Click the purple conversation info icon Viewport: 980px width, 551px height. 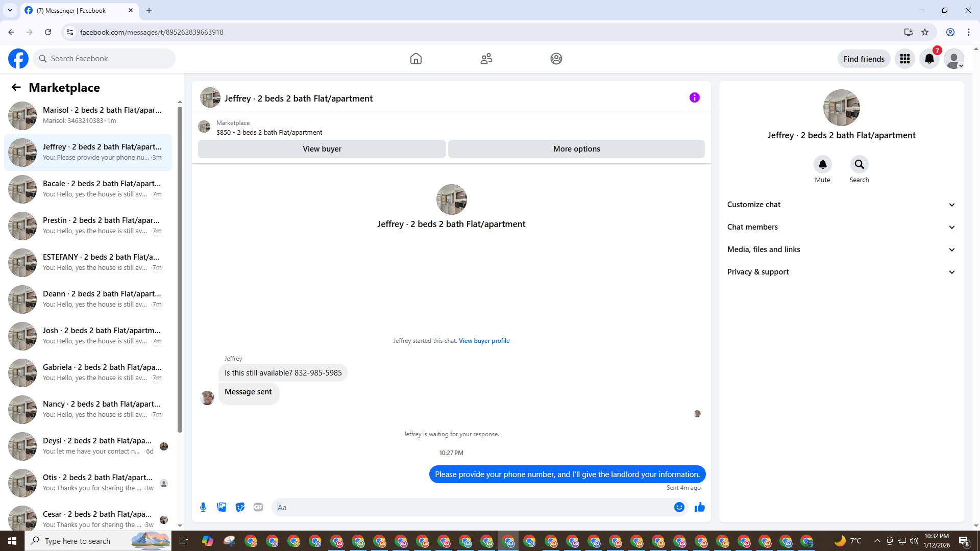coord(694,97)
